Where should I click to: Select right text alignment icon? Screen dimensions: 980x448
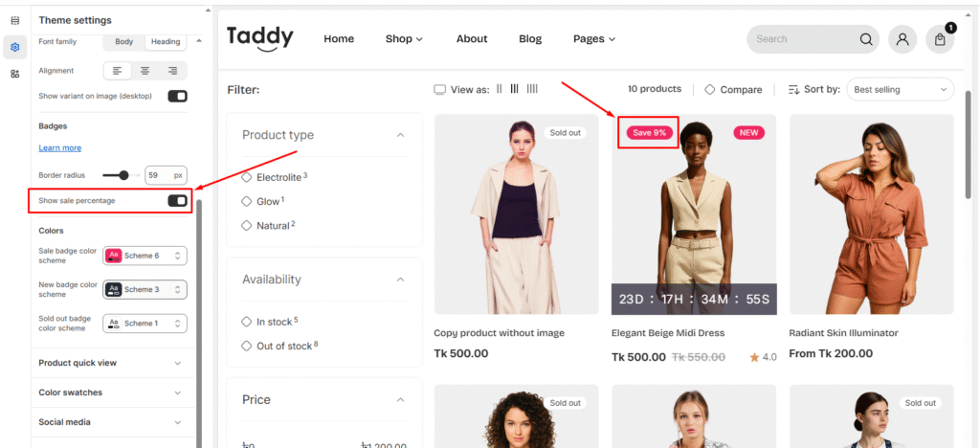click(172, 71)
